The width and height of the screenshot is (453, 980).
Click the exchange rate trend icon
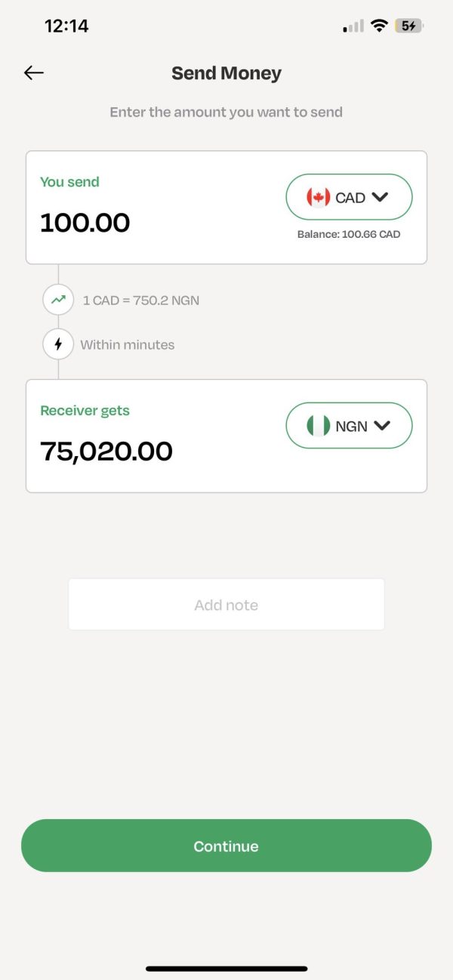pos(58,300)
